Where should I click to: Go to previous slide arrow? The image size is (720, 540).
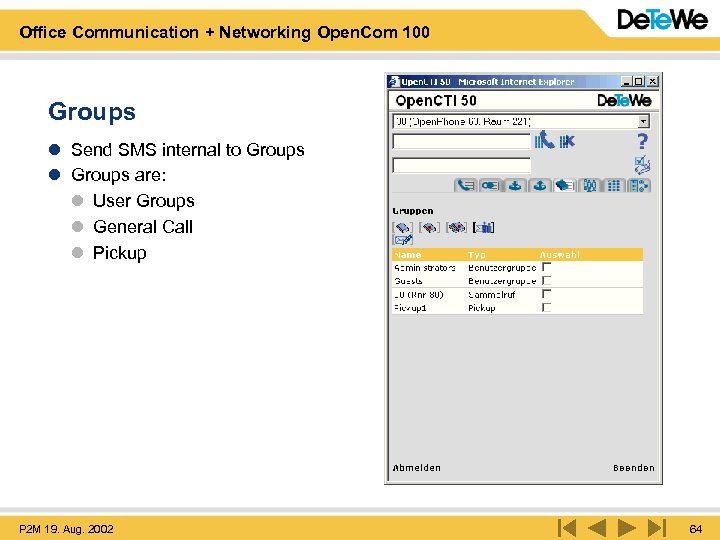(597, 528)
